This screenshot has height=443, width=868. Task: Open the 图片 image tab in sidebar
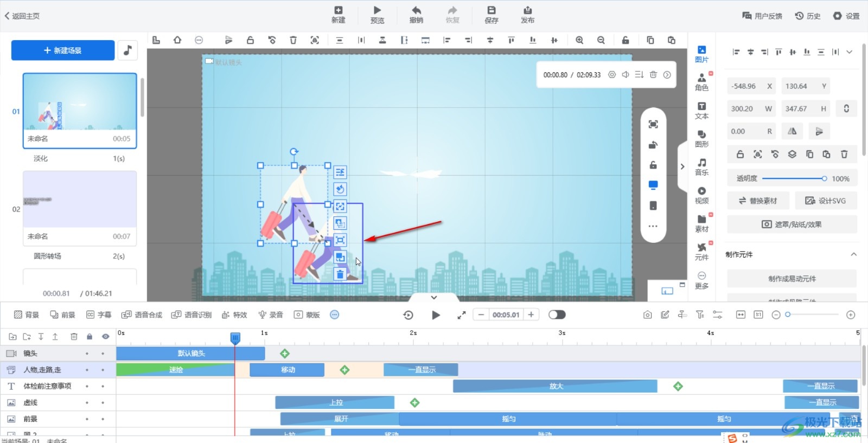[701, 54]
